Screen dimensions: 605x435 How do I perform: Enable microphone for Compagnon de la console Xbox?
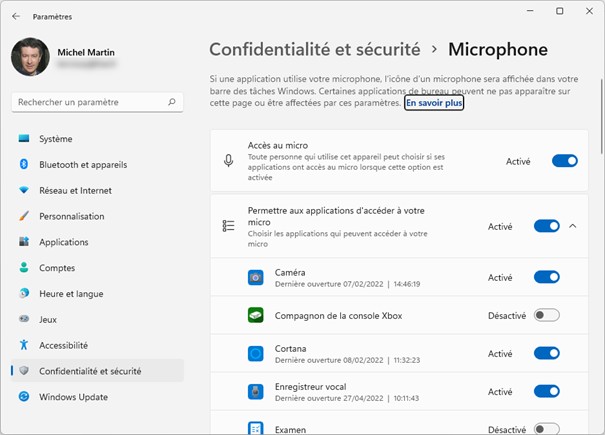pos(546,315)
